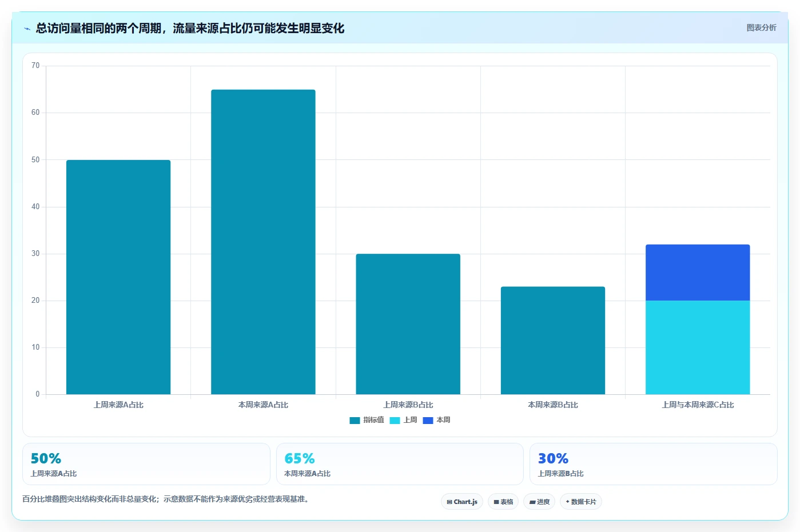Select the 65% 本周来源A占比 data card
The height and width of the screenshot is (532, 800).
pos(400,464)
